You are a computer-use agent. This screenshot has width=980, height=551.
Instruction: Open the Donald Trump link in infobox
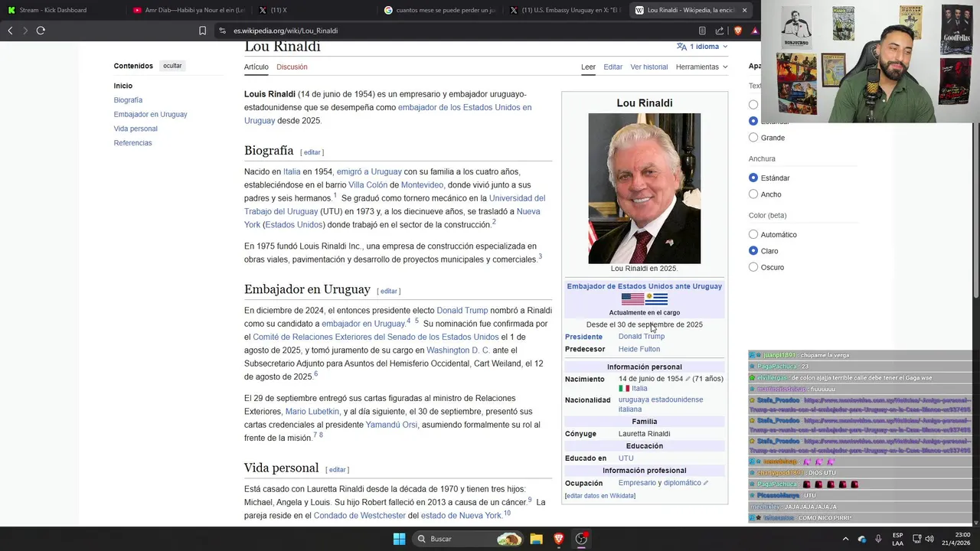pos(642,337)
